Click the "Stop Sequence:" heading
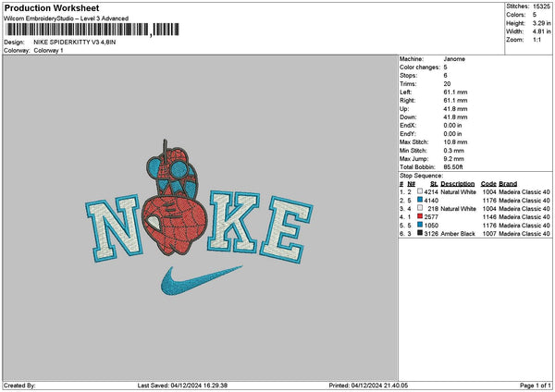This screenshot has width=555, height=392. tap(421, 176)
